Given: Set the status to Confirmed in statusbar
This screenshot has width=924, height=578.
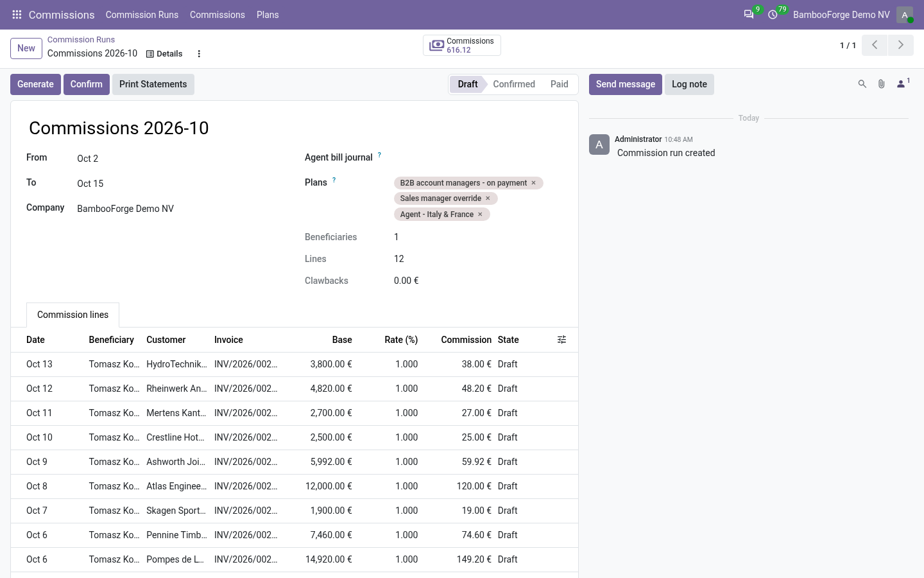Looking at the screenshot, I should pos(514,84).
